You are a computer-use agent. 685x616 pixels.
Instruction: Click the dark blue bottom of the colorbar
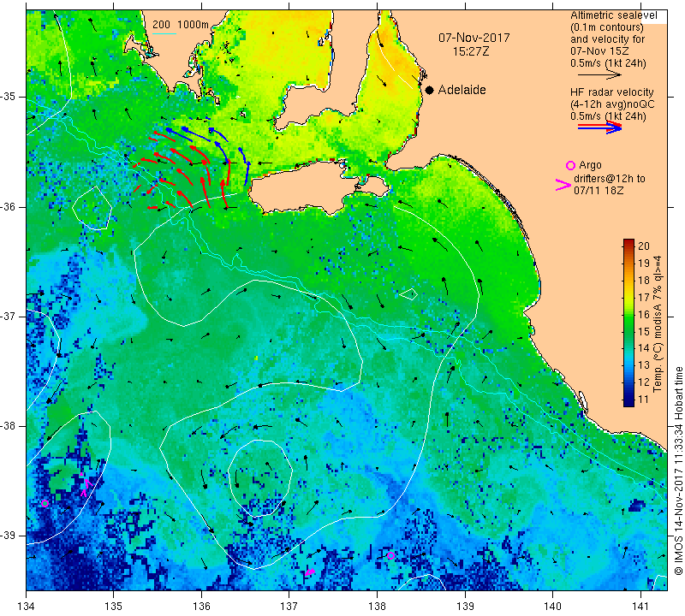click(628, 402)
